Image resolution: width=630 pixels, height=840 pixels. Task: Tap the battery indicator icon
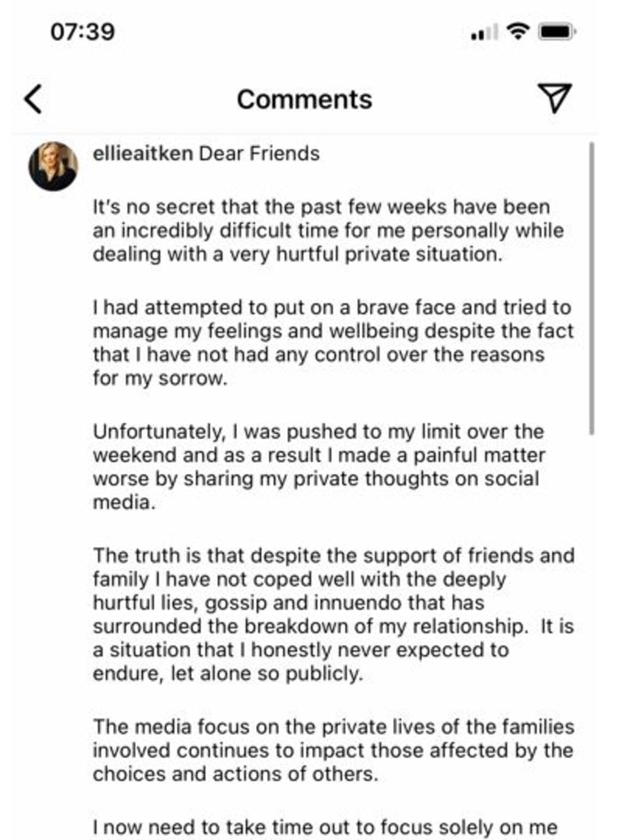click(x=557, y=32)
